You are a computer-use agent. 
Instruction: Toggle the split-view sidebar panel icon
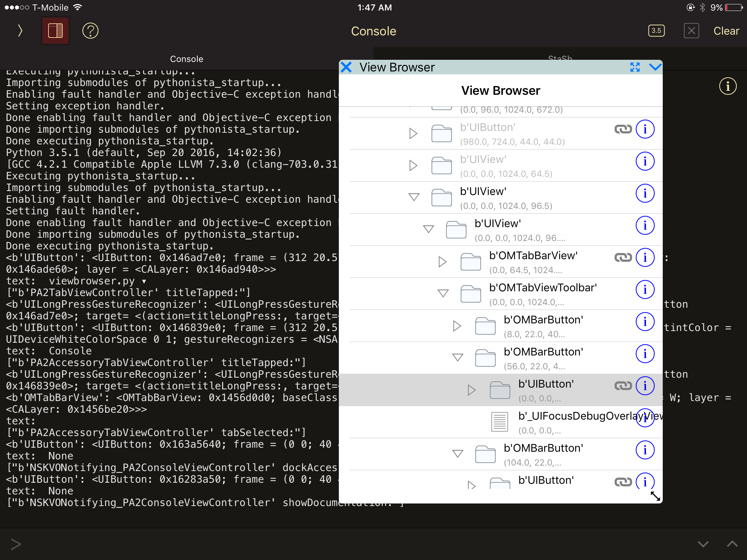(x=55, y=31)
